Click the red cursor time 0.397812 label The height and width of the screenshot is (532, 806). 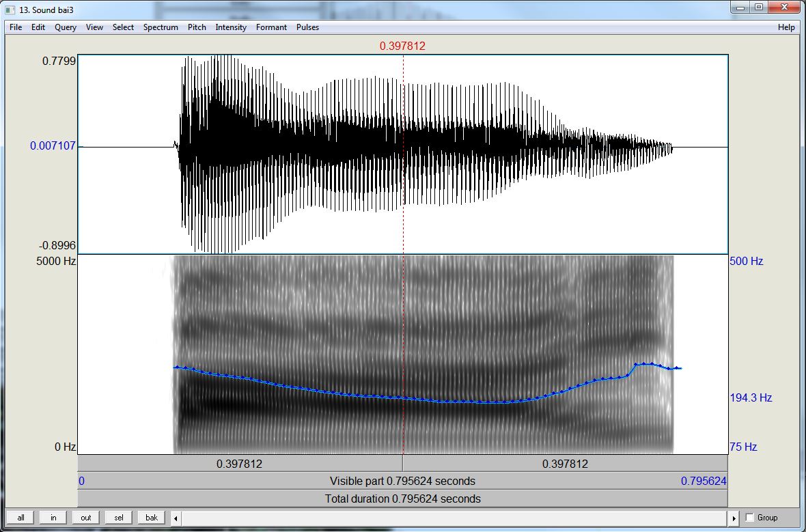point(402,46)
